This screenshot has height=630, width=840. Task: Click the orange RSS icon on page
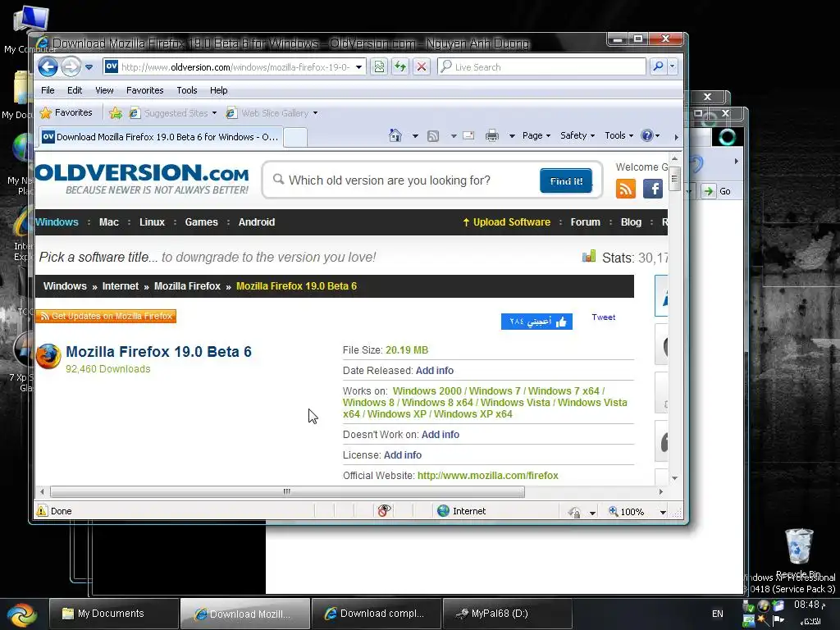[x=626, y=189]
